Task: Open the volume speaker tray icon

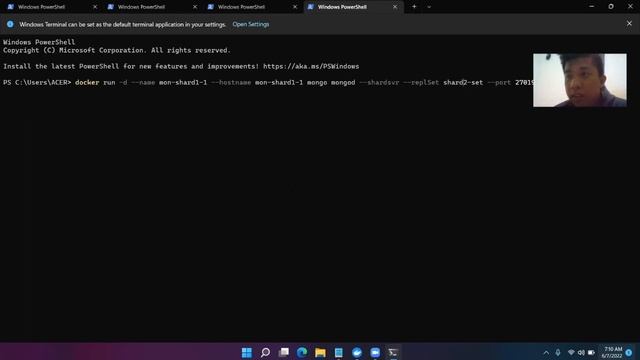Action: tap(581, 353)
